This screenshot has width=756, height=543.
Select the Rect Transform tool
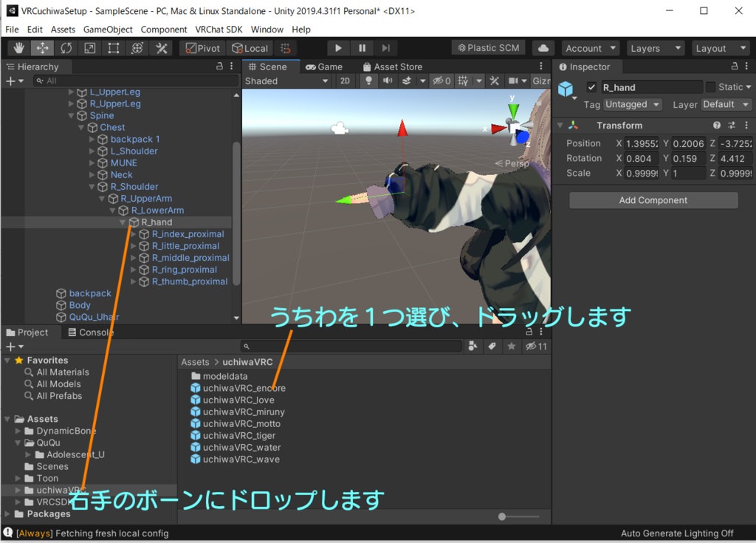point(113,48)
